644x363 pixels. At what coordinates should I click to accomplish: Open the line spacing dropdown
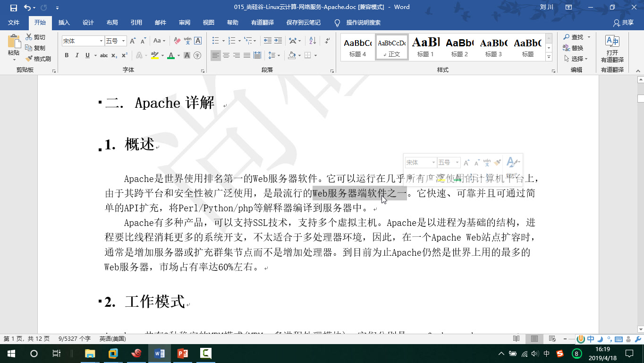point(274,56)
